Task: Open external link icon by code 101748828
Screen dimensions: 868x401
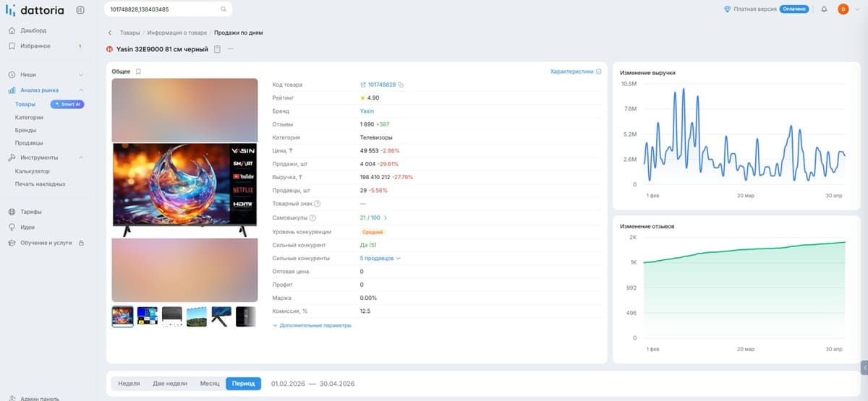Action: point(363,85)
